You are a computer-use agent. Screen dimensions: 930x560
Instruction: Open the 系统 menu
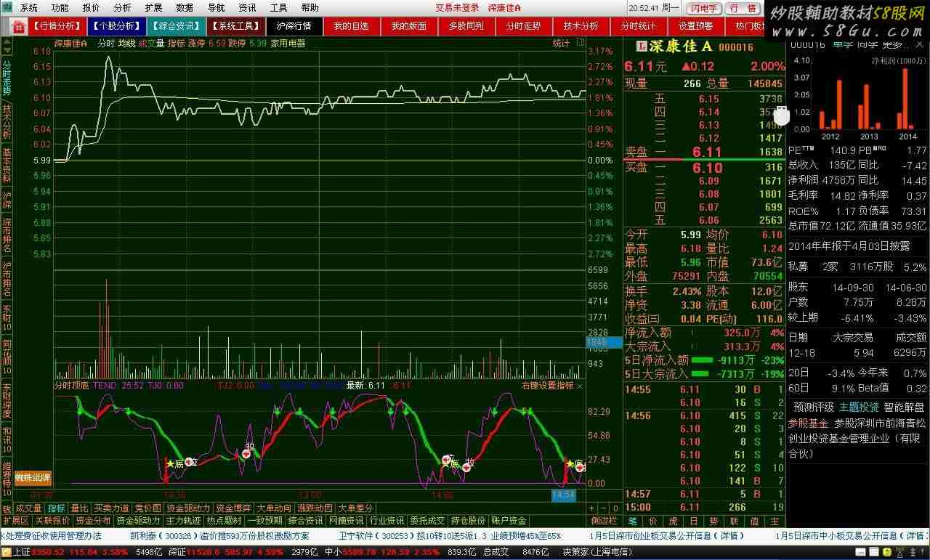(x=29, y=8)
